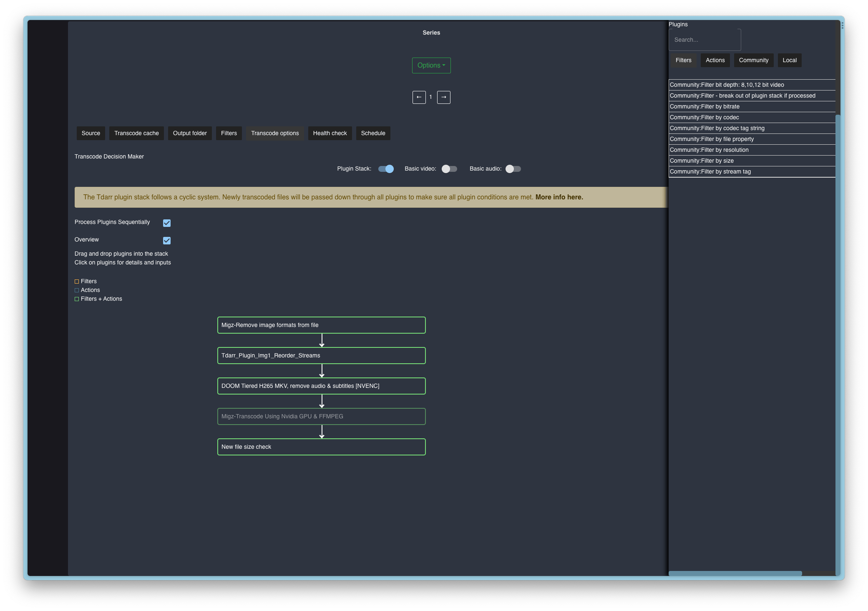Click the three-dot handle at top right
This screenshot has height=611, width=868.
842,26
